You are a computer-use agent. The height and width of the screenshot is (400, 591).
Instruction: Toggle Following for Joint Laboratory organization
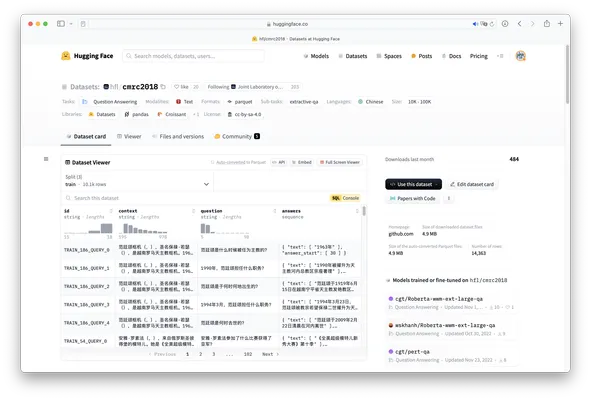coord(218,87)
